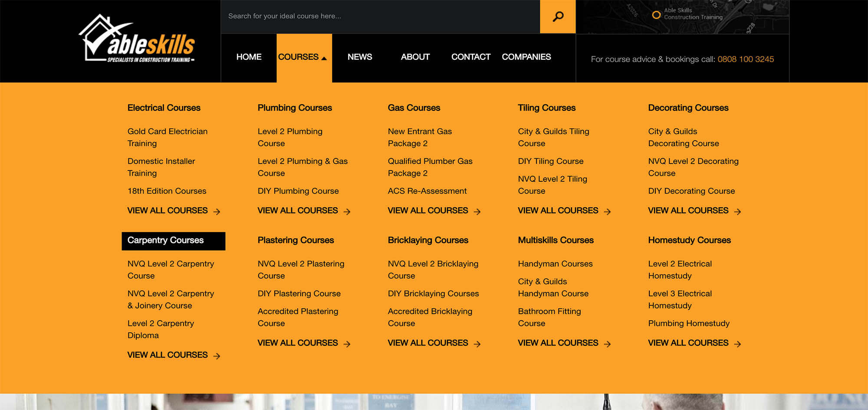Click the arrow beside Plumbing VIEW ALL COURSES
Screen dimensions: 868x410
348,212
